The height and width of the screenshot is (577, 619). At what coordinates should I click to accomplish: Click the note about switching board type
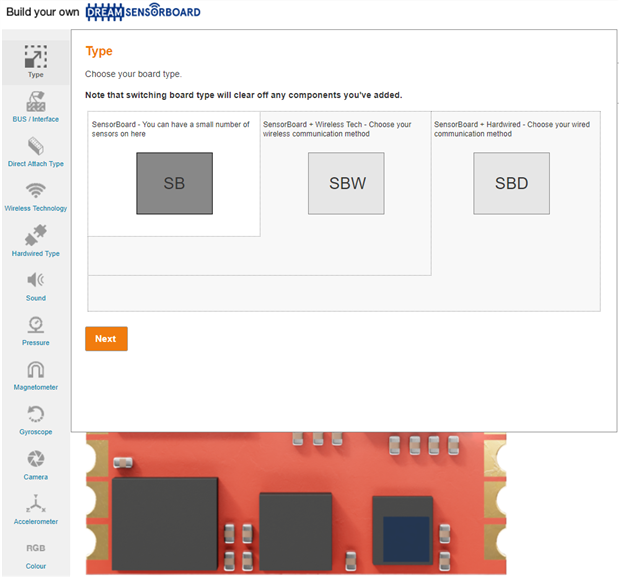click(x=244, y=95)
